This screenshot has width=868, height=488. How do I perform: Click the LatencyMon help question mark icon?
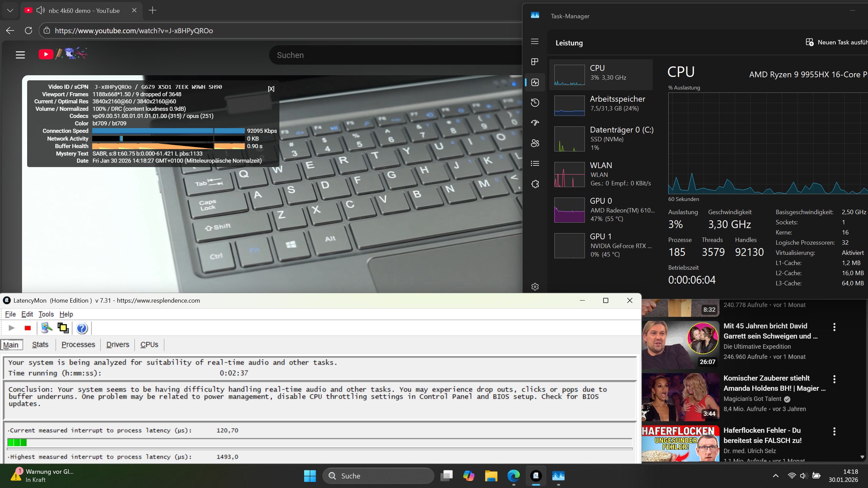[82, 328]
